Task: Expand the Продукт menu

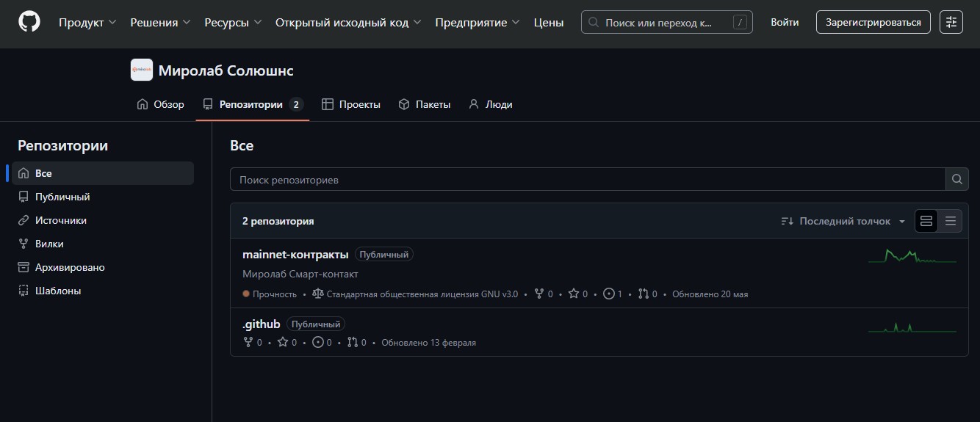Action: [x=87, y=22]
